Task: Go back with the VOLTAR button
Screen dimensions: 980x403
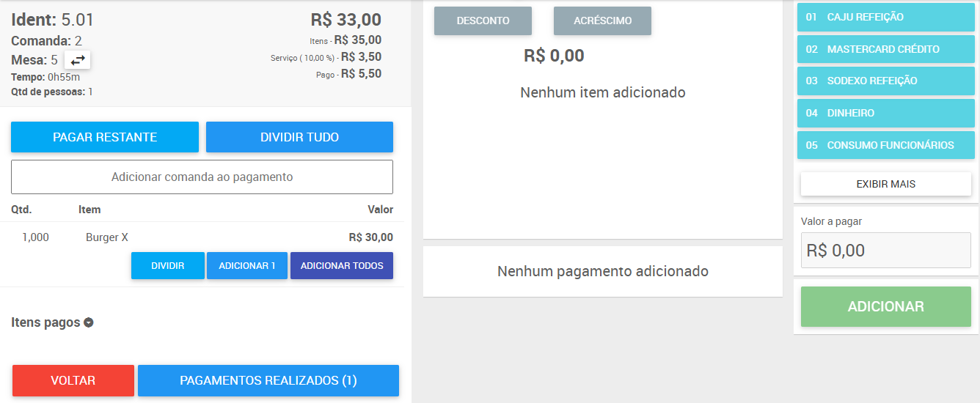Action: point(73,381)
